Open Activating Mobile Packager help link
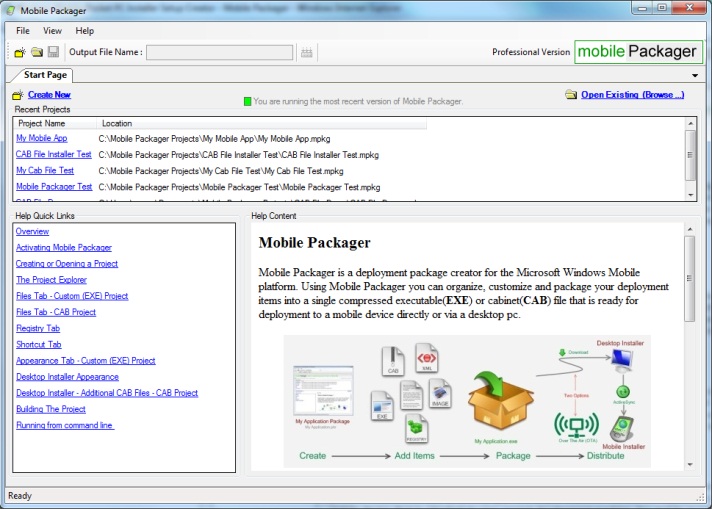 [64, 247]
